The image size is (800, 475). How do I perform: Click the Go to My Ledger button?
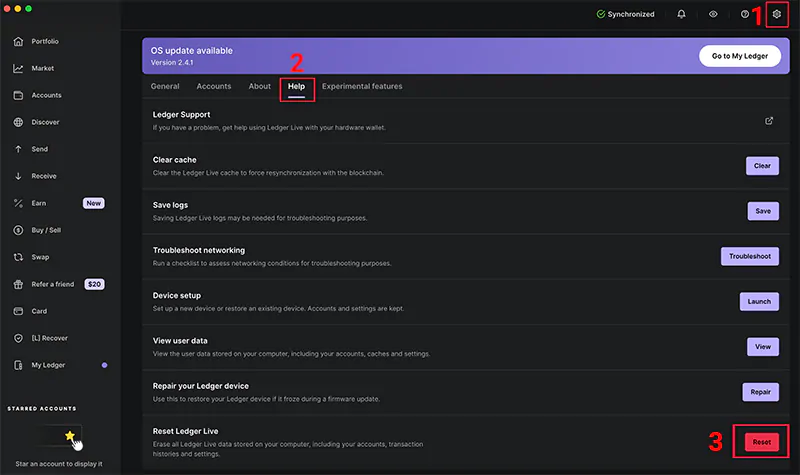739,56
